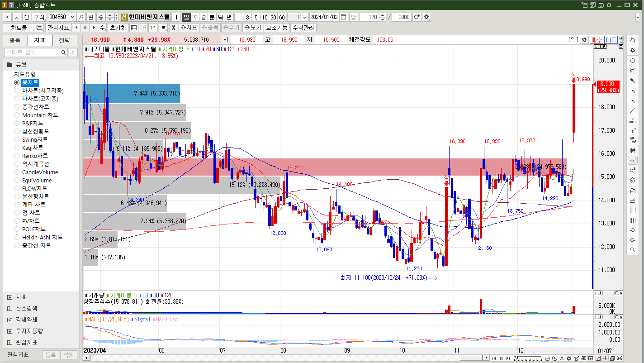Expand the smart search options chevron
The height and width of the screenshot is (363, 644).
tap(74, 53)
